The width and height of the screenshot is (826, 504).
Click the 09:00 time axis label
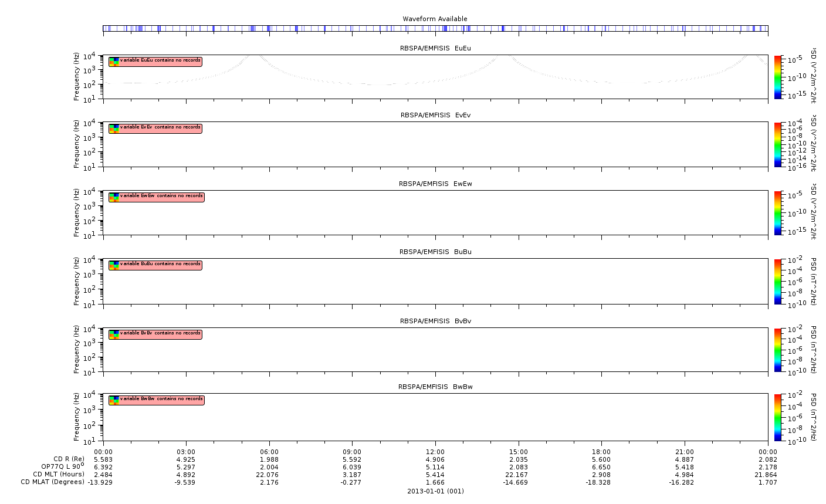pos(352,452)
